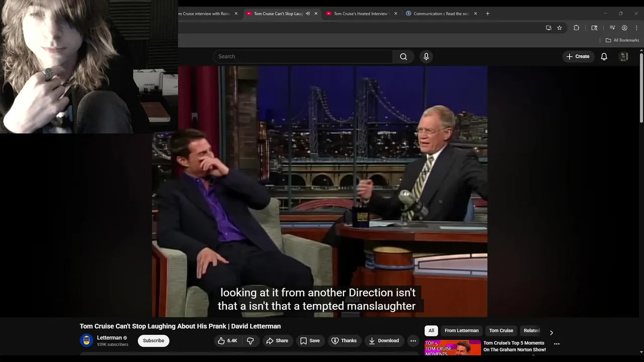Open the browser extensions puzzle icon
644x362 pixels.
click(x=577, y=28)
